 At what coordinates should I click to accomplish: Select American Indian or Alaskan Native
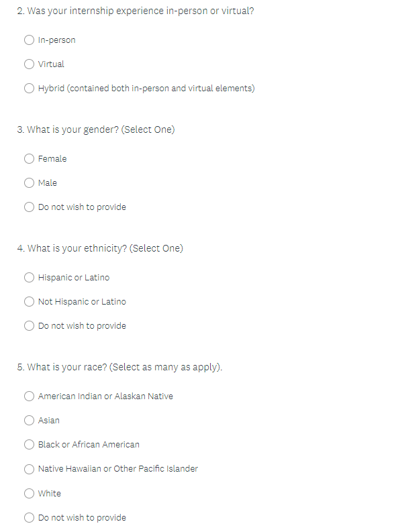click(x=29, y=396)
